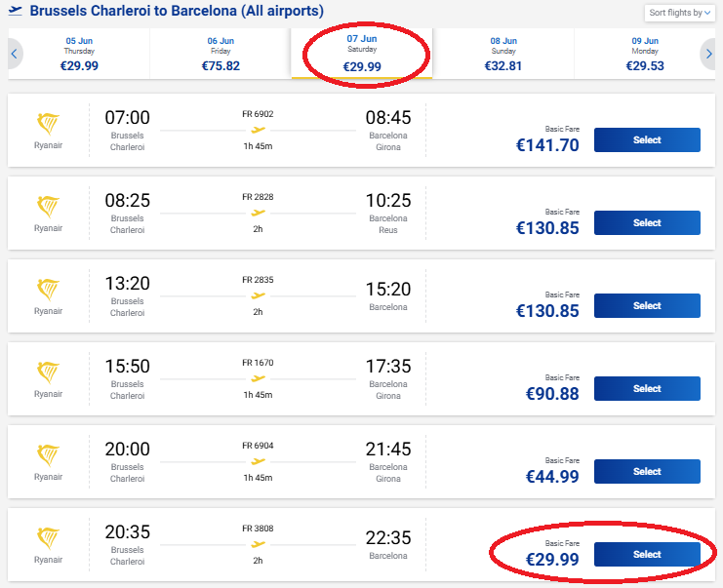This screenshot has height=588, width=723.
Task: Switch to the 05 Jun Thursday date tab
Action: click(x=80, y=54)
